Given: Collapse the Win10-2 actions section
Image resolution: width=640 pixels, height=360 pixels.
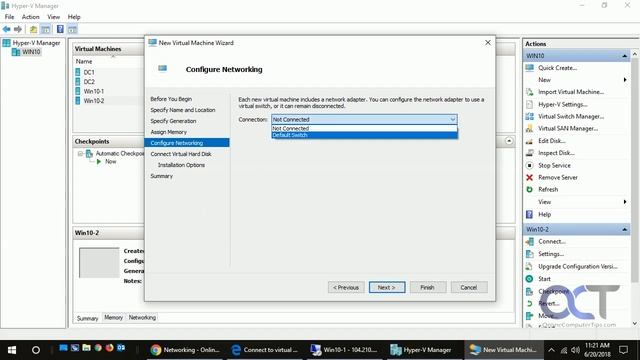Looking at the screenshot, I should click(x=624, y=230).
